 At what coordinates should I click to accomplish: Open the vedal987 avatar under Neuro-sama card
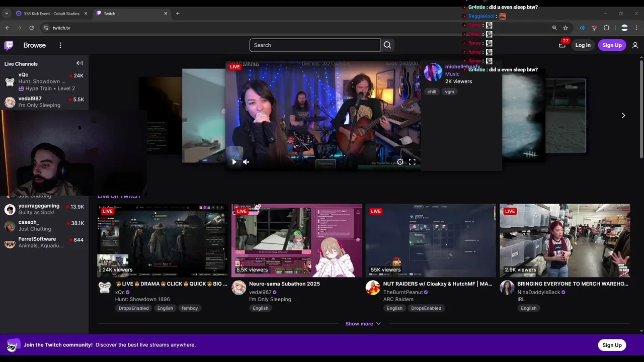pos(238,288)
